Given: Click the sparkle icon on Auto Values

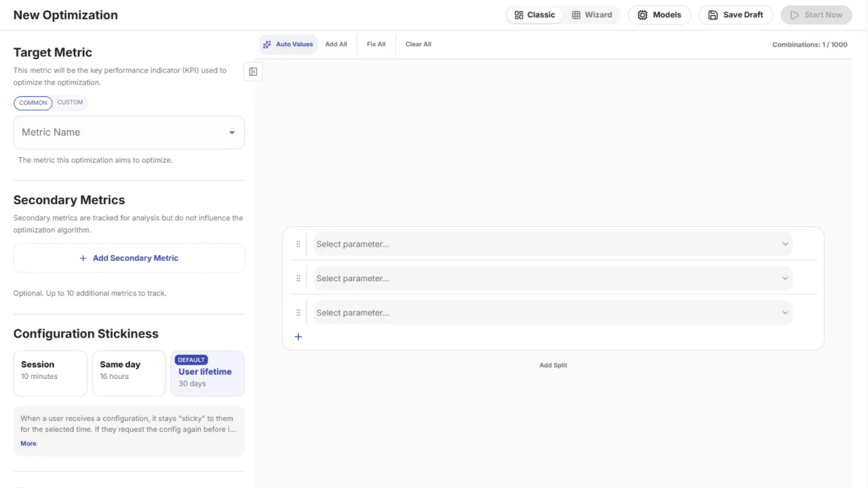Looking at the screenshot, I should tap(267, 45).
